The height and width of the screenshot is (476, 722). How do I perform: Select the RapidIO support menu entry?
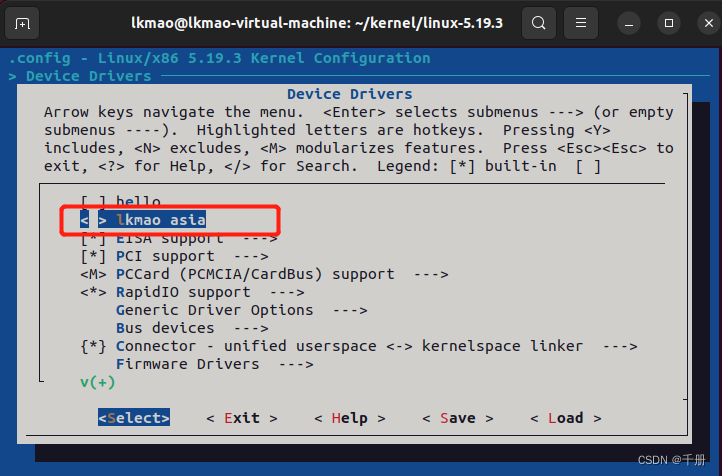click(183, 292)
